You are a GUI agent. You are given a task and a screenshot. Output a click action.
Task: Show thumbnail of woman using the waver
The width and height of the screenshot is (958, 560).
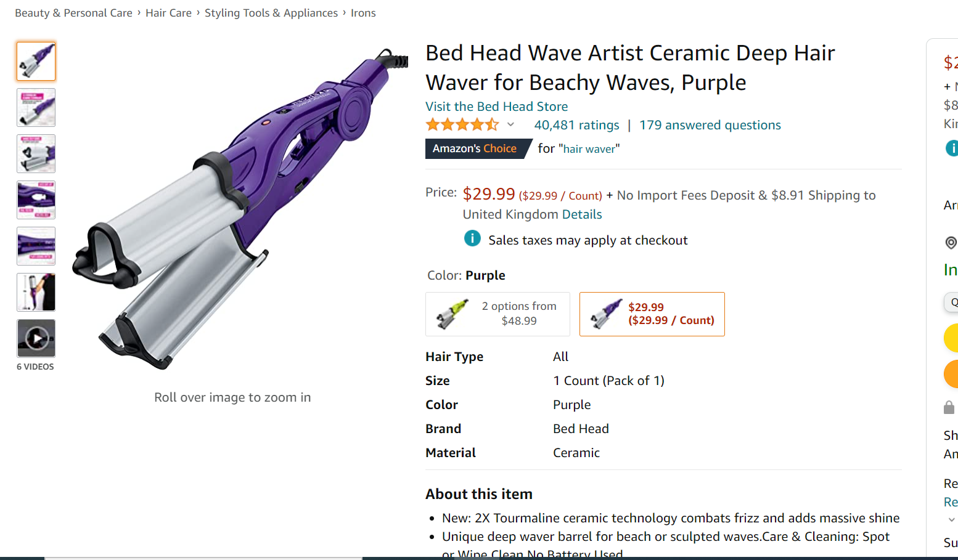click(36, 292)
